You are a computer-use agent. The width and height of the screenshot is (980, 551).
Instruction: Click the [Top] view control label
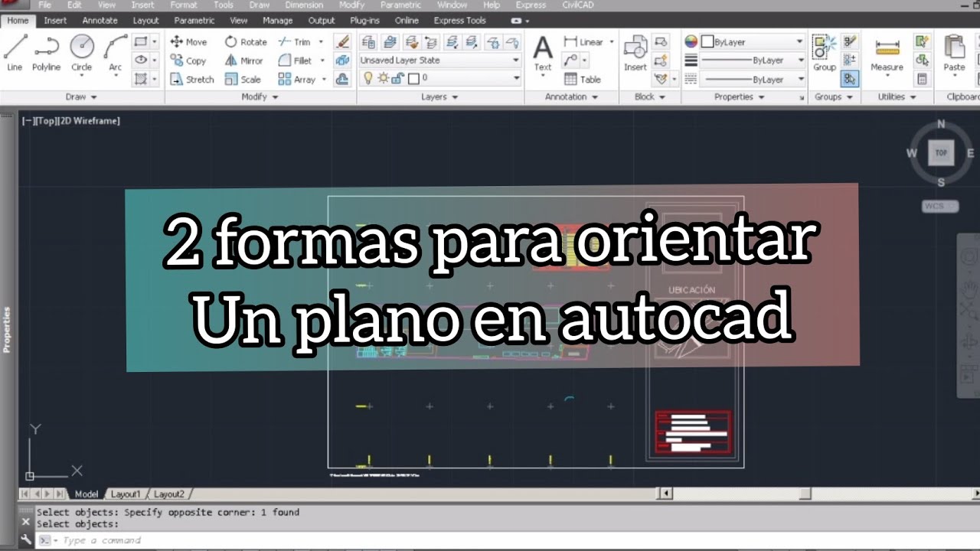point(46,121)
